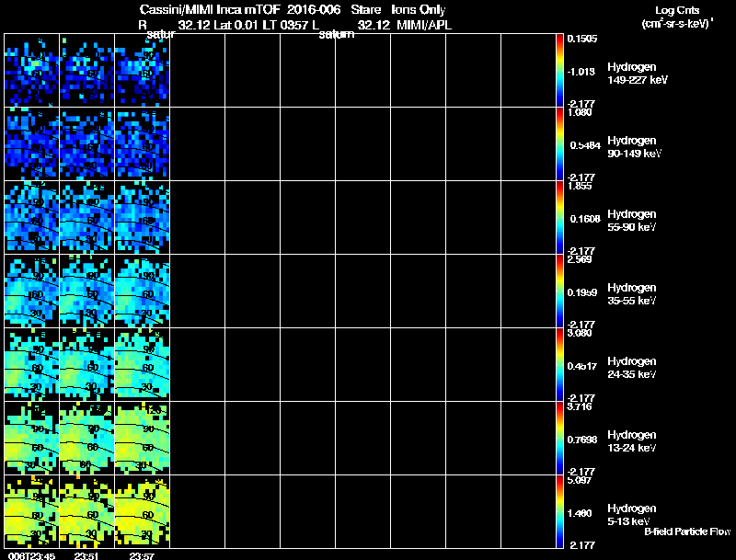
Task: Click the color bar for Hydrogen 149-227 keV
Action: (559, 71)
